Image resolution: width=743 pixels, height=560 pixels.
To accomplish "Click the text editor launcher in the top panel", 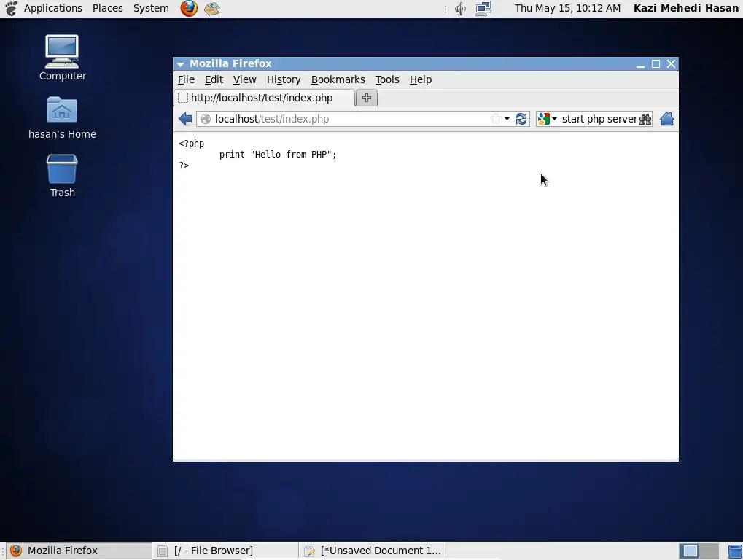I will pyautogui.click(x=211, y=8).
